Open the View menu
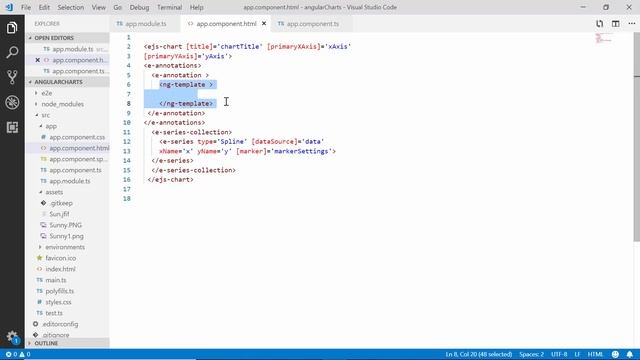This screenshot has width=640, height=360. pos(98,7)
